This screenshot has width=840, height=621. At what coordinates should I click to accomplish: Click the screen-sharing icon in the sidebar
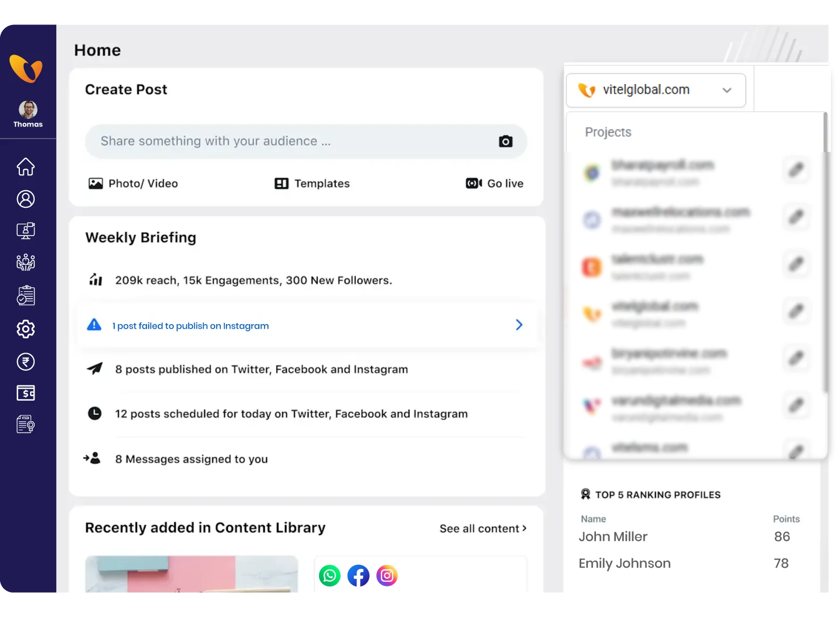point(26,230)
